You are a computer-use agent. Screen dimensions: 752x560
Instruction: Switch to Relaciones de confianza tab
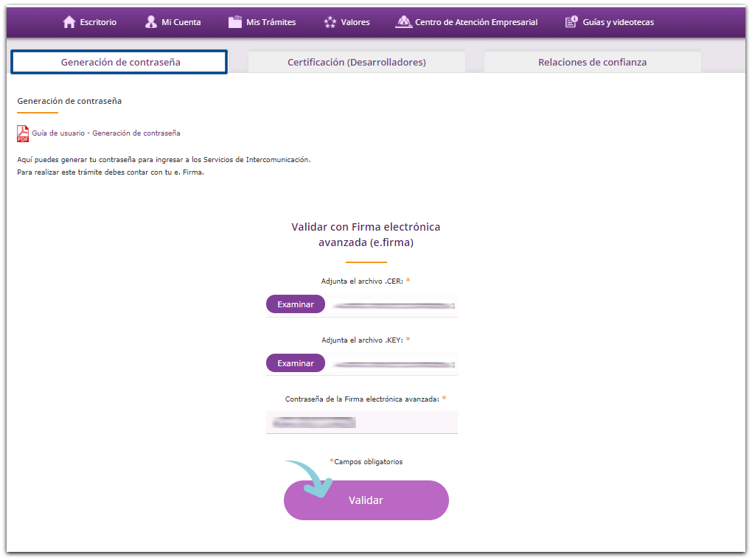coord(592,62)
